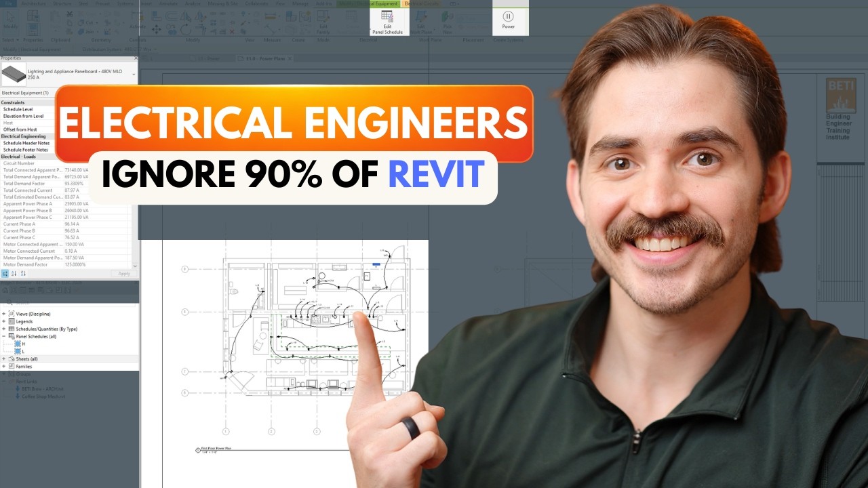The height and width of the screenshot is (488, 868).
Task: Click the Activate controls button
Action: point(138,20)
